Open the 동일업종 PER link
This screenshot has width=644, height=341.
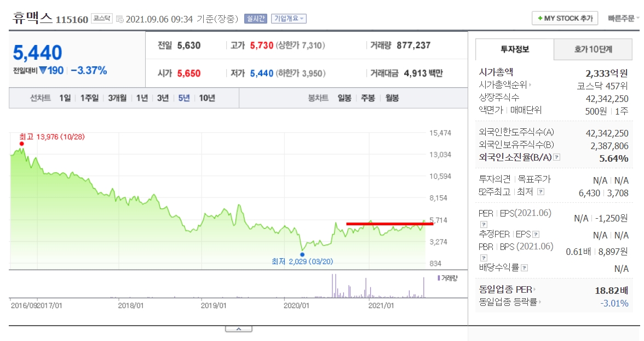505,289
